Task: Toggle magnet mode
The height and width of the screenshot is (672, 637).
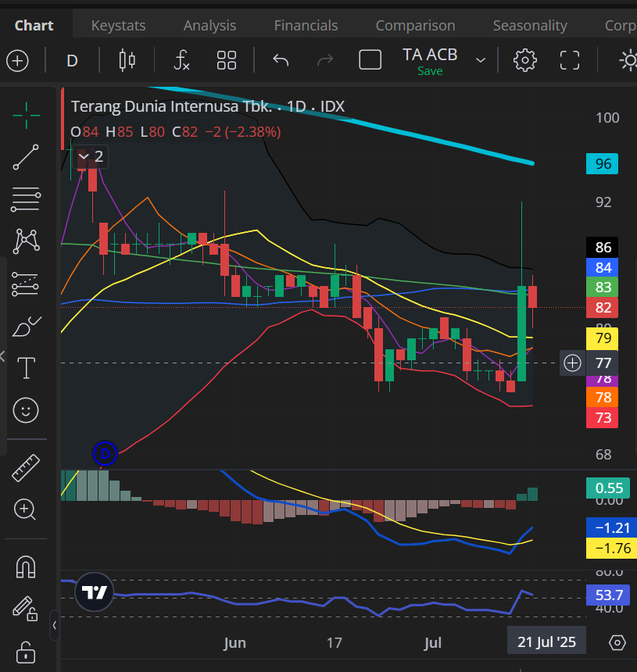Action: point(26,567)
